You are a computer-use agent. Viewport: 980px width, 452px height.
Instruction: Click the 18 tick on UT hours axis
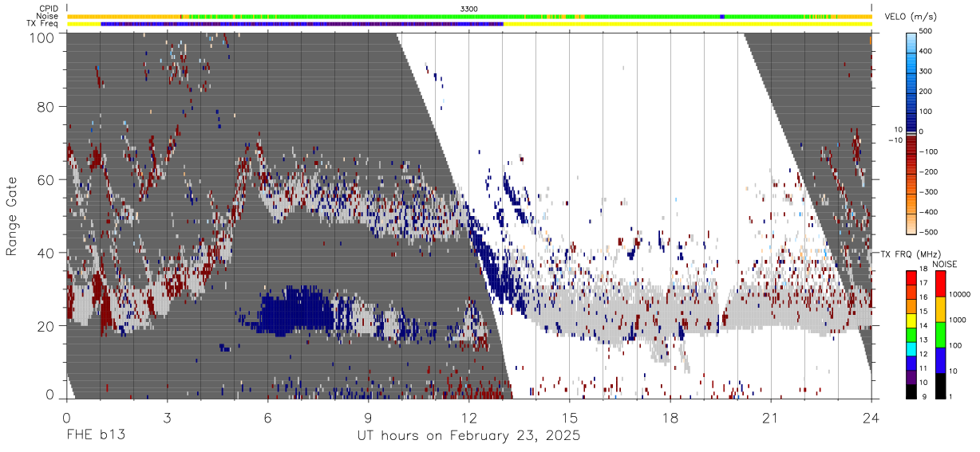pyautogui.click(x=670, y=417)
